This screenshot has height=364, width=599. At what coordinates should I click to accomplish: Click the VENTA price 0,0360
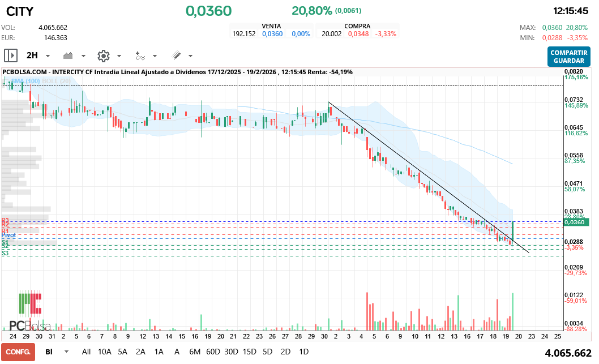(x=272, y=33)
